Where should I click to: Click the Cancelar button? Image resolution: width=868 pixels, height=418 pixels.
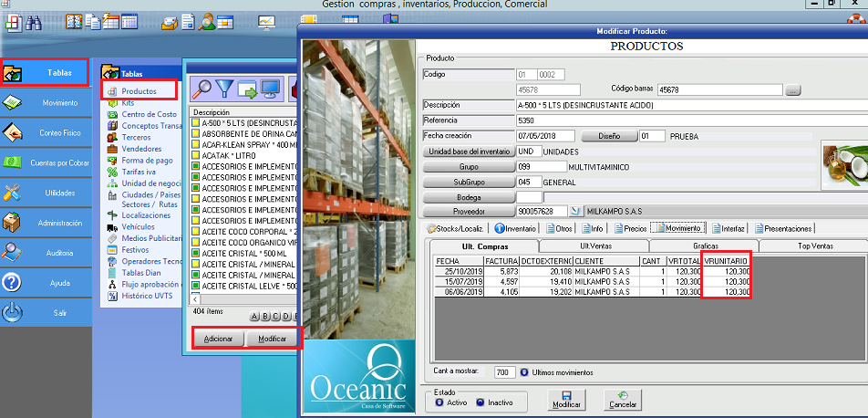(623, 399)
